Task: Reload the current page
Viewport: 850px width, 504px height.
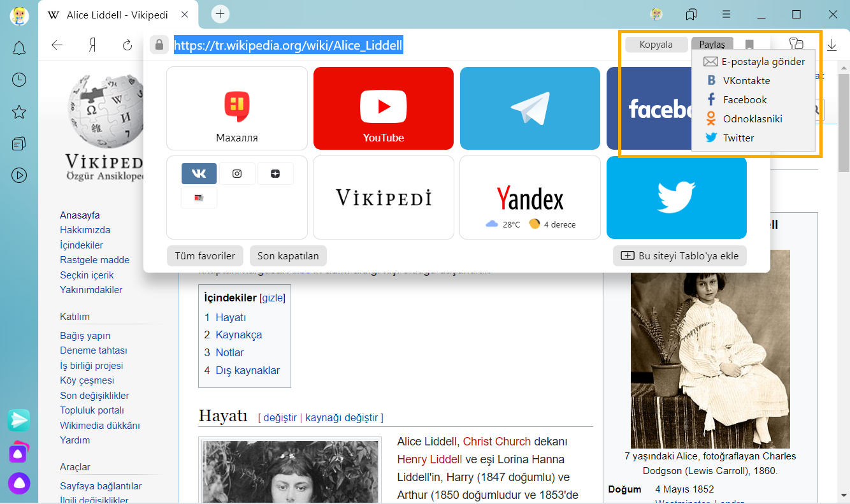Action: [x=127, y=45]
